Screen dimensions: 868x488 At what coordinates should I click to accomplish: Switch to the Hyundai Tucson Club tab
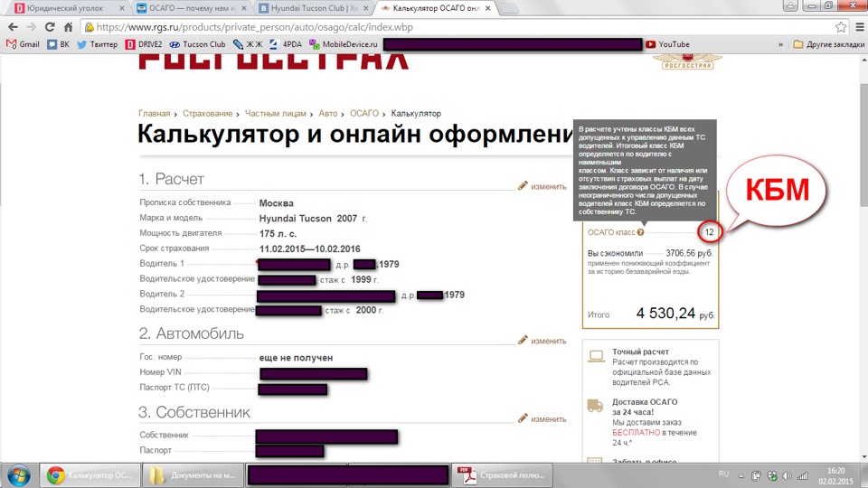[314, 8]
